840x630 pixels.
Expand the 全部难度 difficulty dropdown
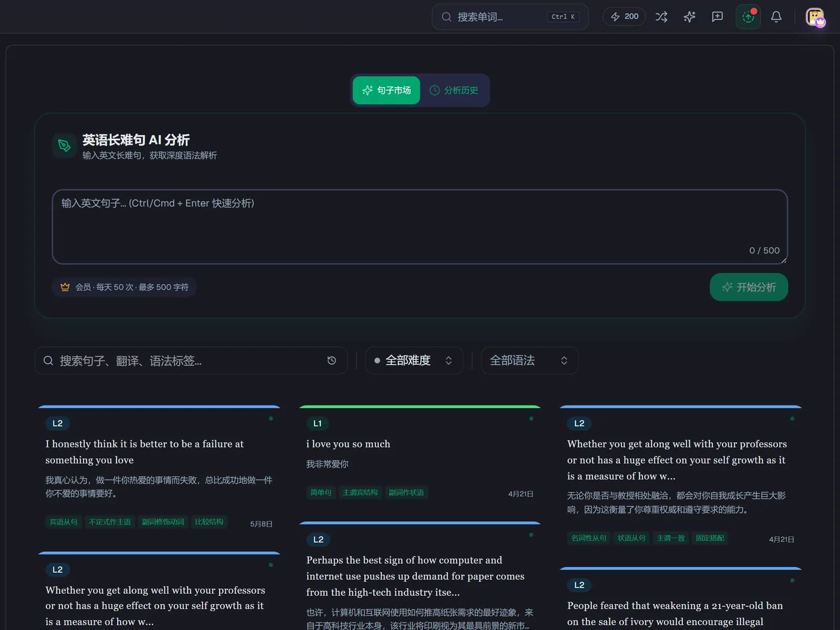pos(414,361)
